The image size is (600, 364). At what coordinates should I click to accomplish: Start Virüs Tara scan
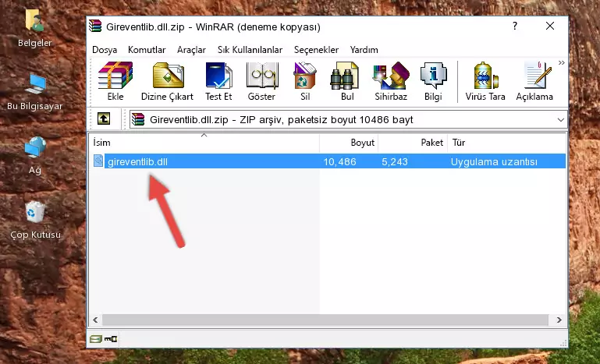point(485,81)
